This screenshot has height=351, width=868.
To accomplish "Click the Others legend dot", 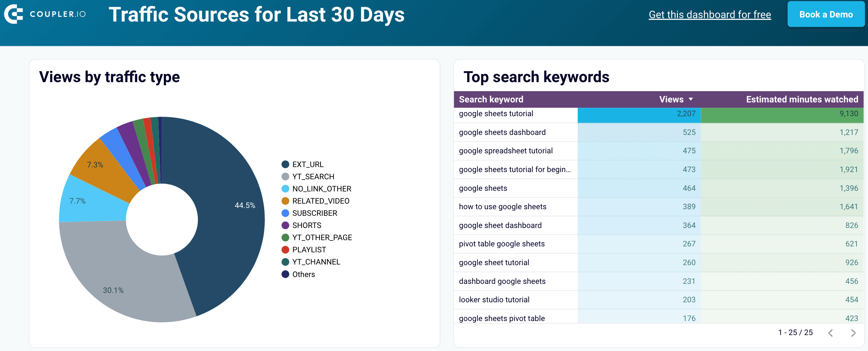I will coord(285,274).
